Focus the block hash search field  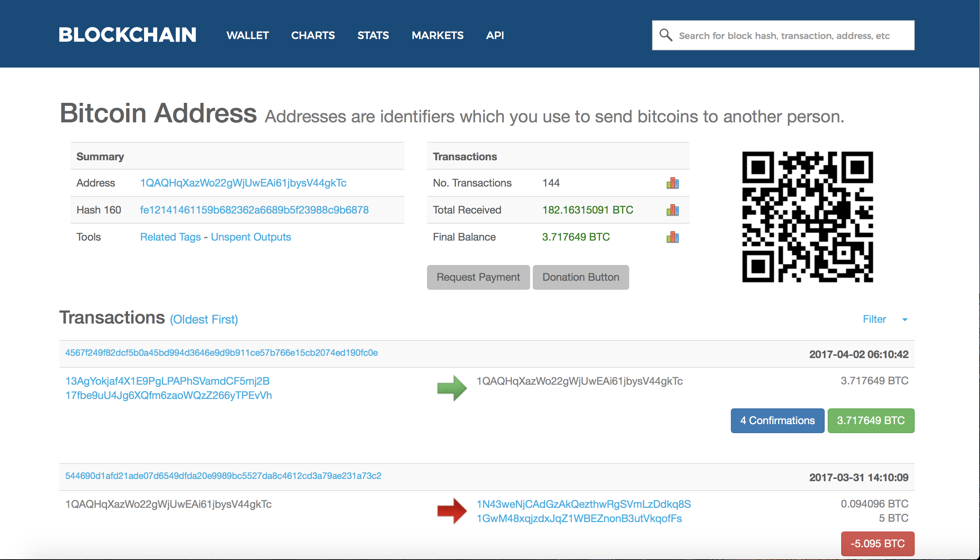click(x=783, y=35)
